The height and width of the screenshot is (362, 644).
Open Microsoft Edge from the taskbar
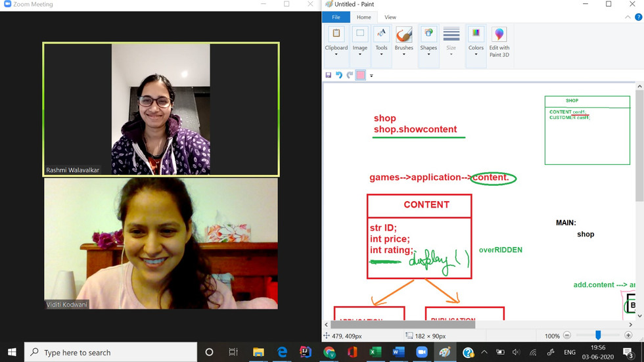pyautogui.click(x=282, y=352)
